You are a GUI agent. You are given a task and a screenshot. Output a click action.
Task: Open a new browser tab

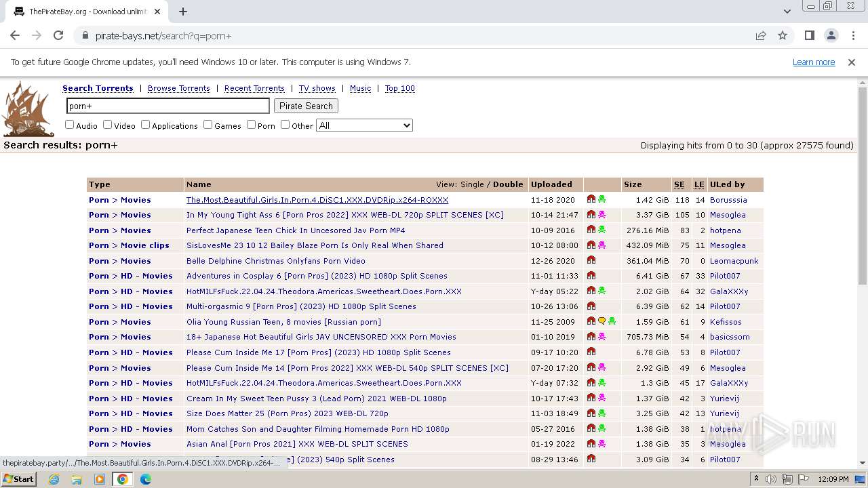[183, 12]
